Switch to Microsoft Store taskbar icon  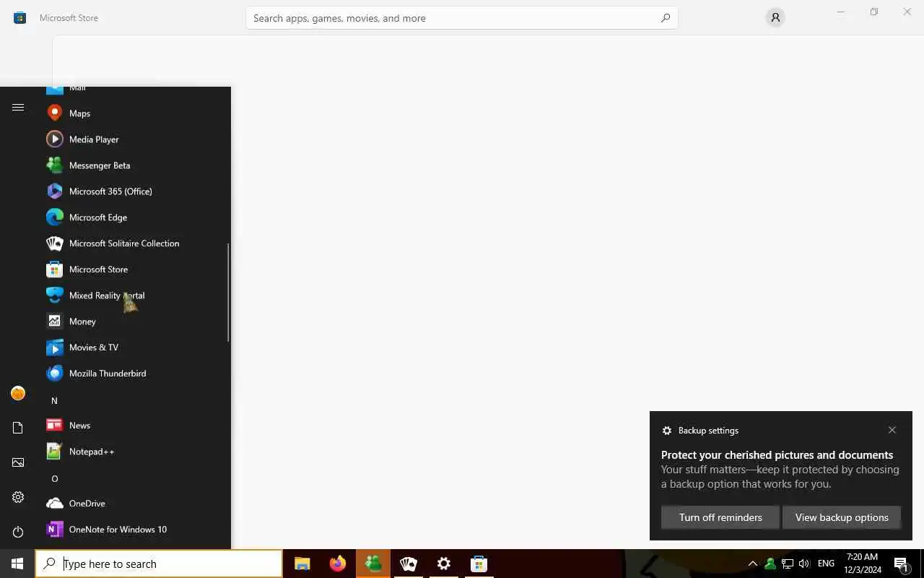click(x=479, y=564)
